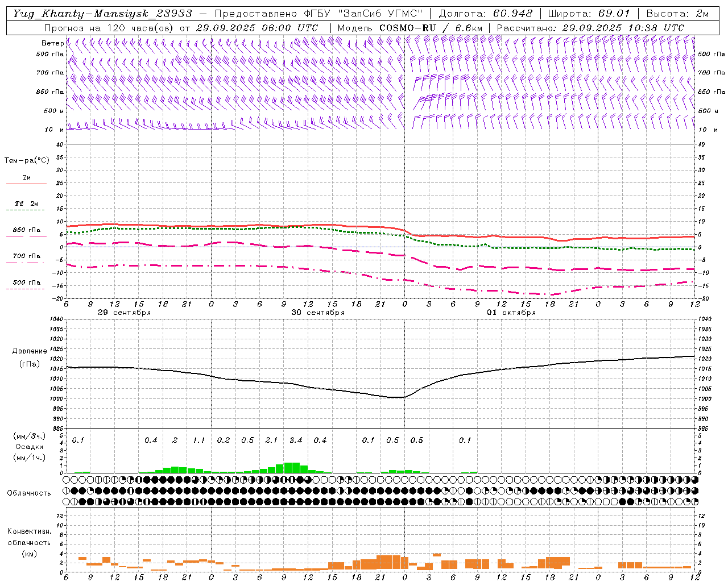Click the '29 сентября' date label

tap(125, 313)
